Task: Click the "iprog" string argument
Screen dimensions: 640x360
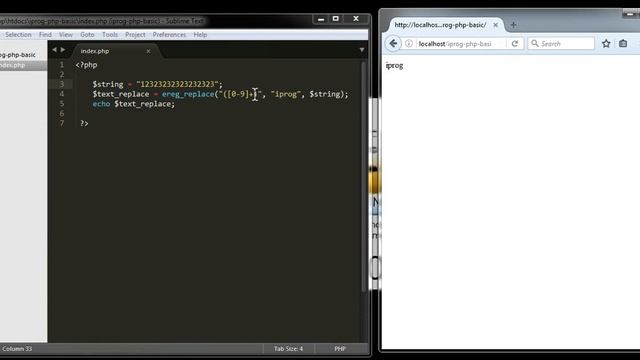Action: pos(286,94)
